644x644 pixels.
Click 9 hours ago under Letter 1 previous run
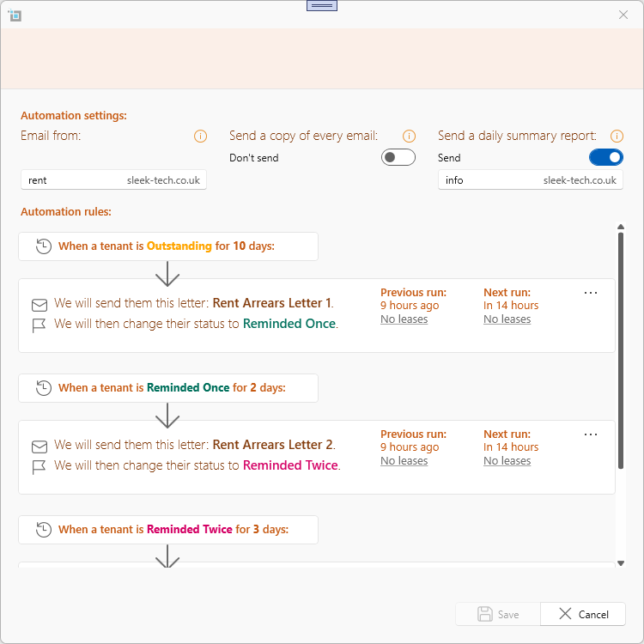(410, 306)
